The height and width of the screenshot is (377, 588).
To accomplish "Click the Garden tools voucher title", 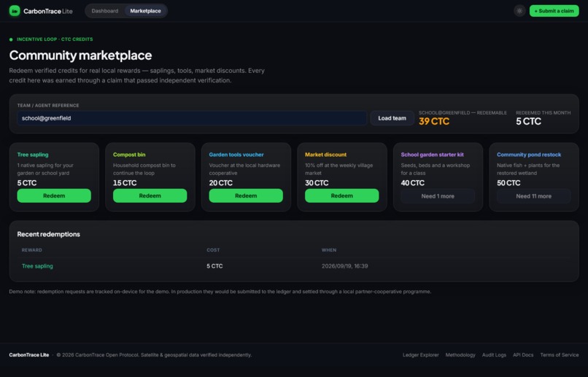I will (236, 155).
